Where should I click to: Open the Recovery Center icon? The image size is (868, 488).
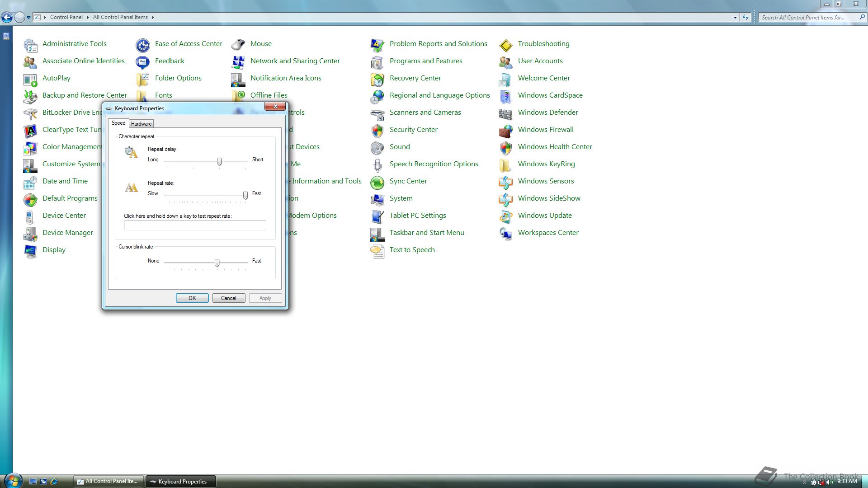pos(377,79)
